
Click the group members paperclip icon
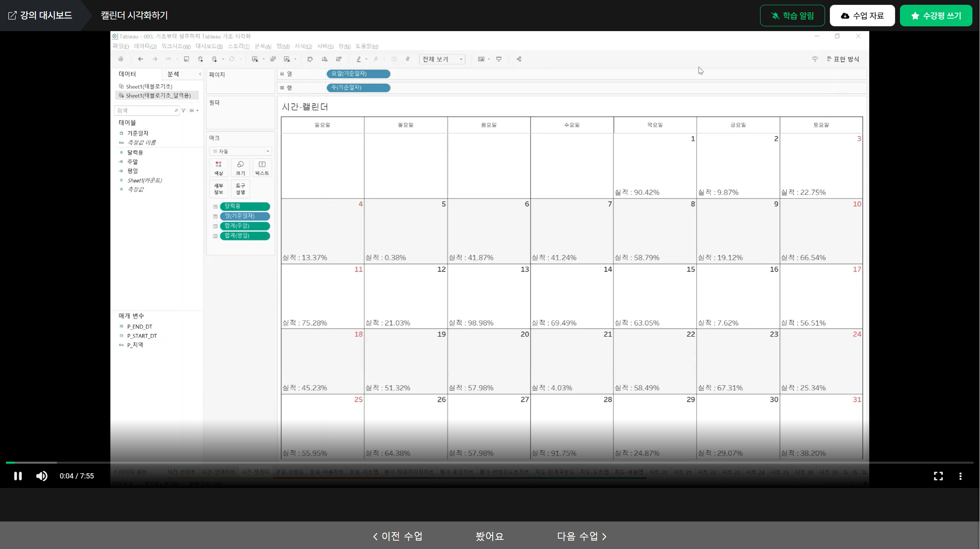point(376,59)
